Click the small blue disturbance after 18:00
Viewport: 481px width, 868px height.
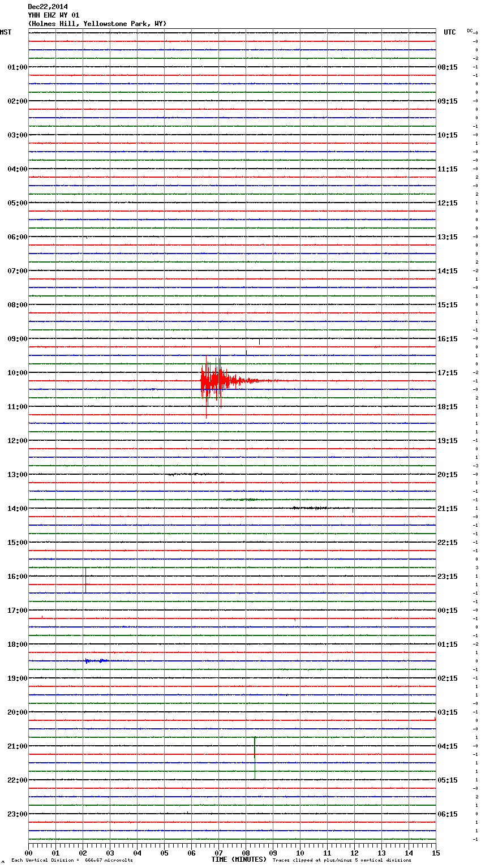coord(96,661)
